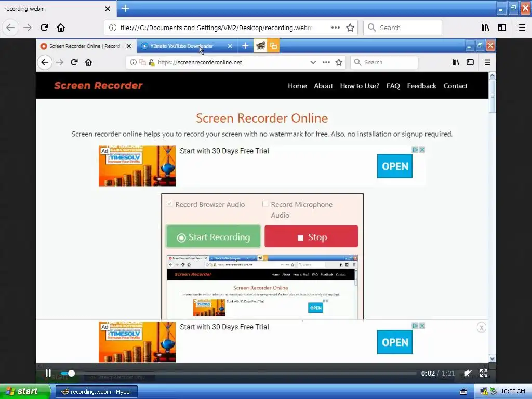The height and width of the screenshot is (399, 532).
Task: Click the TimeSolv thumbnail in upper ad
Action: point(137,166)
